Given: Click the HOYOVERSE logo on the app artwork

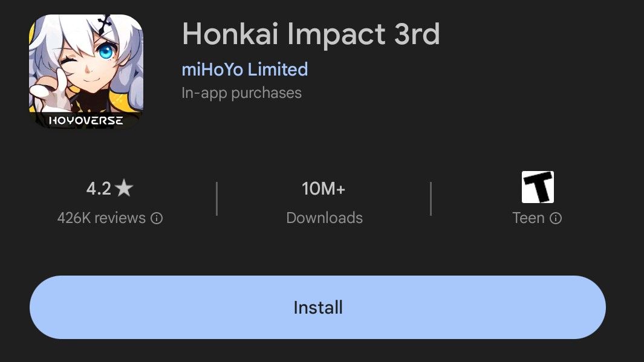Looking at the screenshot, I should [x=85, y=120].
